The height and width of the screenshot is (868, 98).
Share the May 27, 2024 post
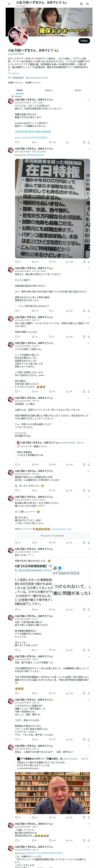89,261
